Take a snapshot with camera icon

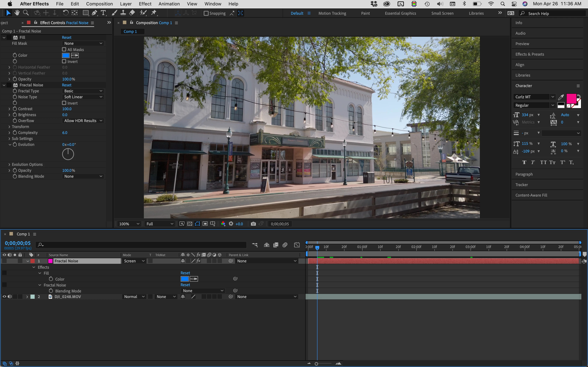coord(253,224)
